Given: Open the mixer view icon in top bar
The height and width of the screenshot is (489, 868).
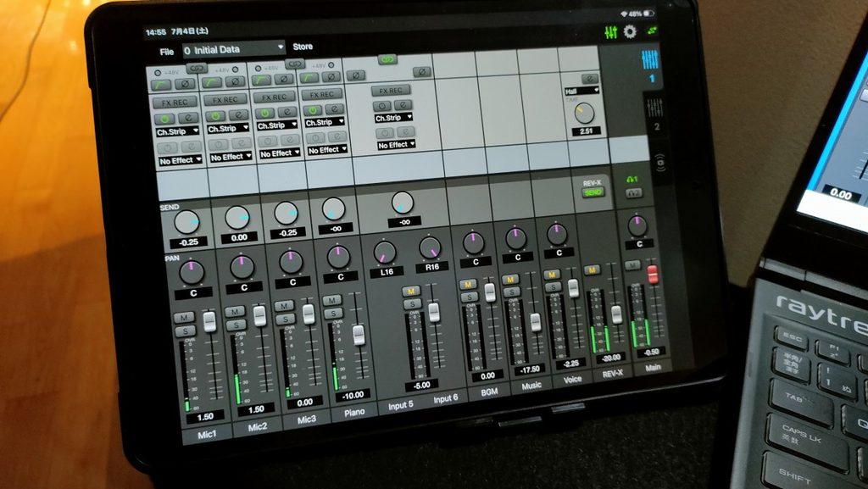Looking at the screenshot, I should (610, 32).
